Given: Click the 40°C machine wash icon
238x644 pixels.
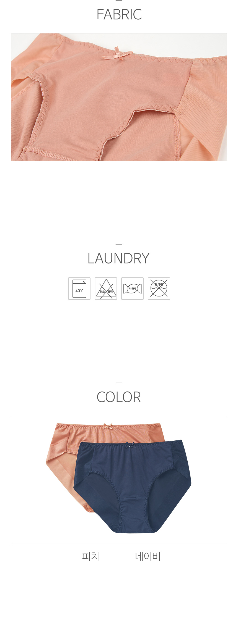Looking at the screenshot, I should click(79, 288).
